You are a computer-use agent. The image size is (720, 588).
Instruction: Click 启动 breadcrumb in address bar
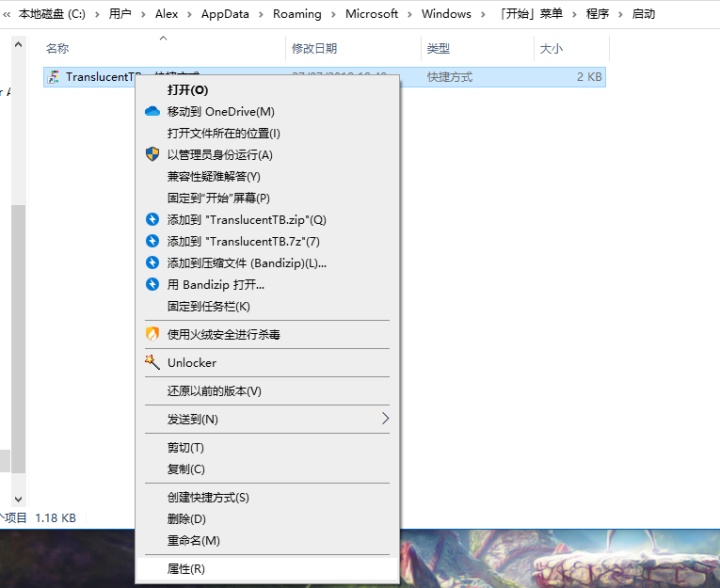[x=643, y=14]
